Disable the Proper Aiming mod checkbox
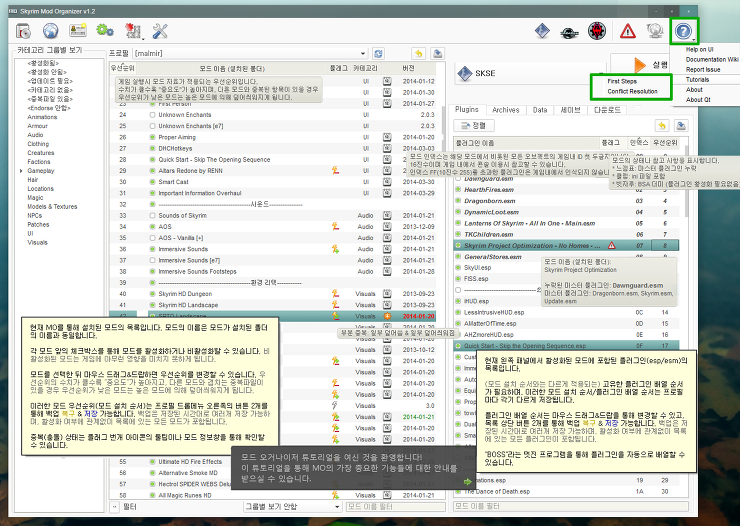Screen dimensions: 740x526 [x=152, y=137]
